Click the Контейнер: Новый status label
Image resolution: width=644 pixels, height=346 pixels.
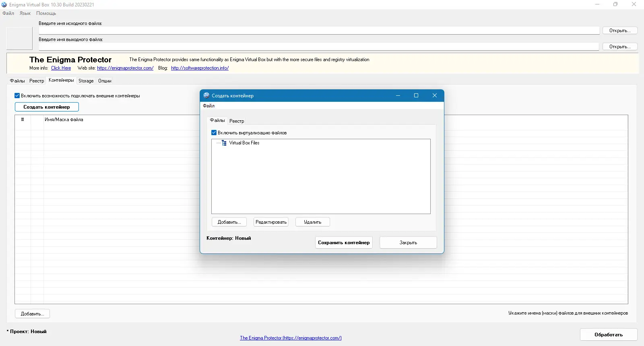coord(229,238)
